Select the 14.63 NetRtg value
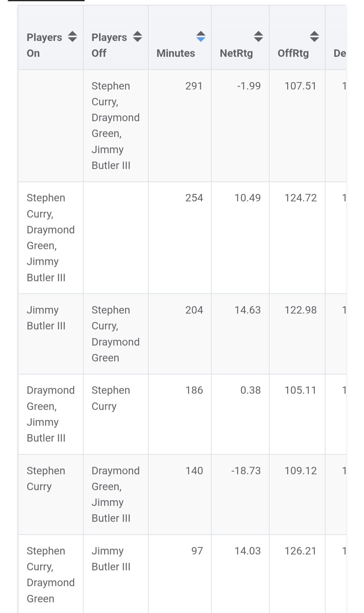Image resolution: width=364 pixels, height=613 pixels. coord(247,310)
